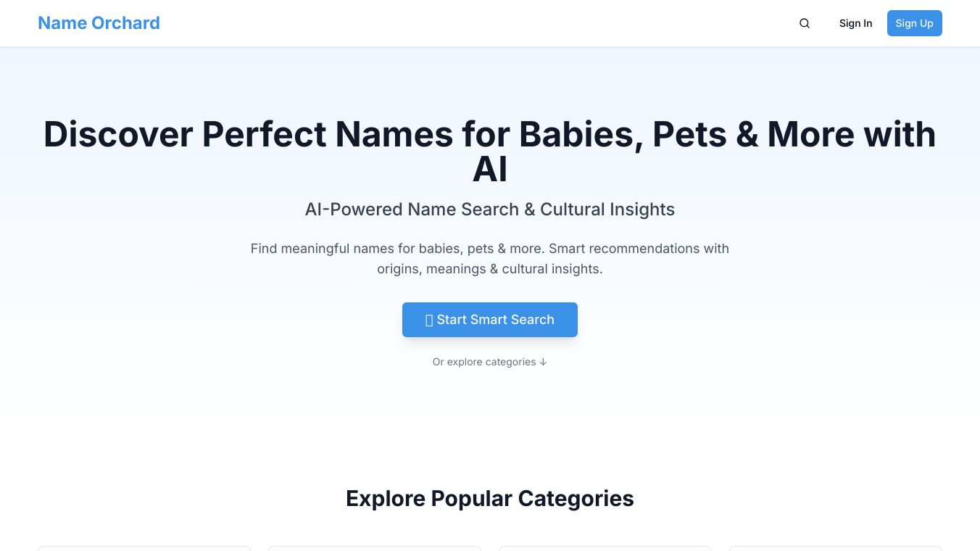Launch Start Smart Search
The width and height of the screenshot is (980, 551).
(490, 320)
